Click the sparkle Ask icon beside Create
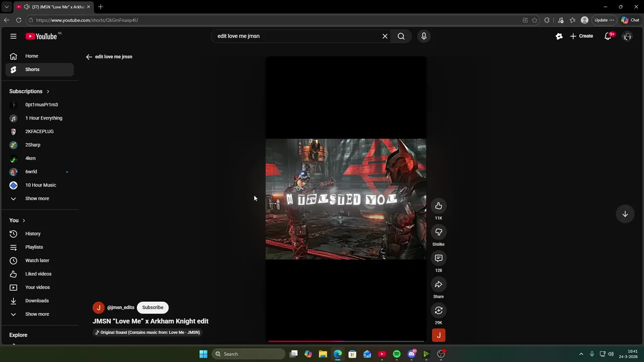The height and width of the screenshot is (362, 644). (x=559, y=36)
